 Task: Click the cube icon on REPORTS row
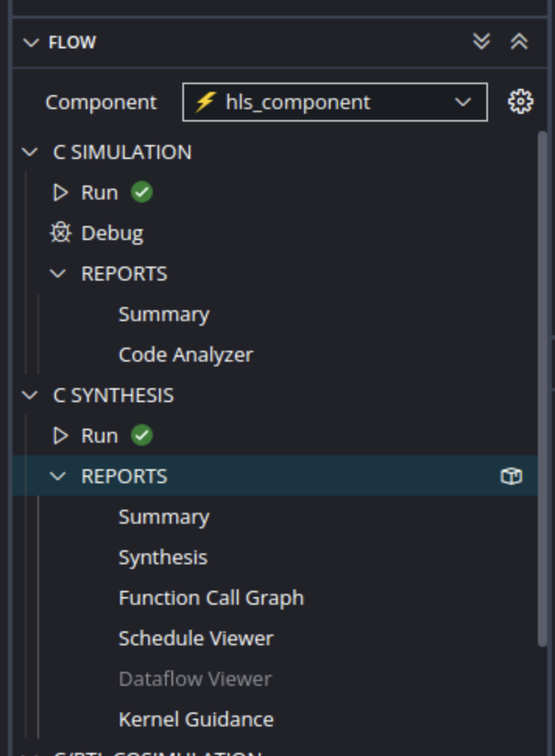point(511,476)
